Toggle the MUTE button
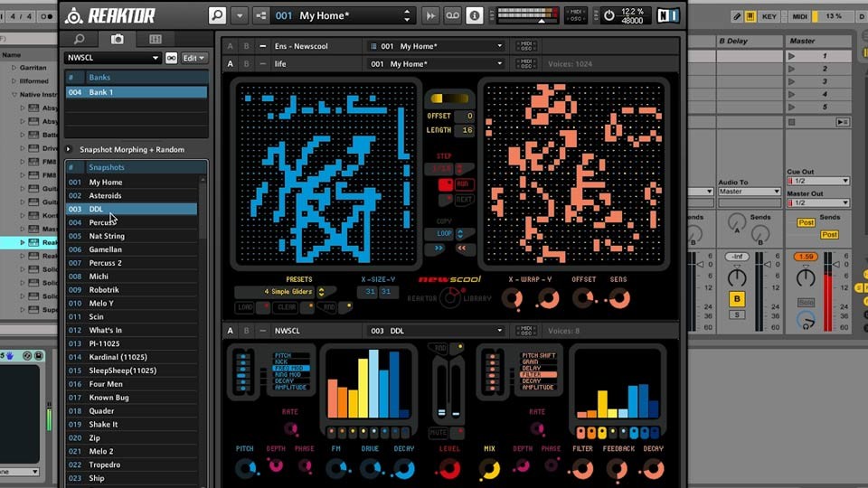Image resolution: width=868 pixels, height=488 pixels. [x=439, y=433]
